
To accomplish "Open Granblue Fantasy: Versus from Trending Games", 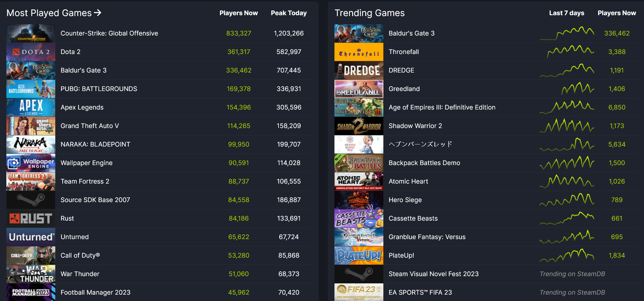I will tap(427, 237).
